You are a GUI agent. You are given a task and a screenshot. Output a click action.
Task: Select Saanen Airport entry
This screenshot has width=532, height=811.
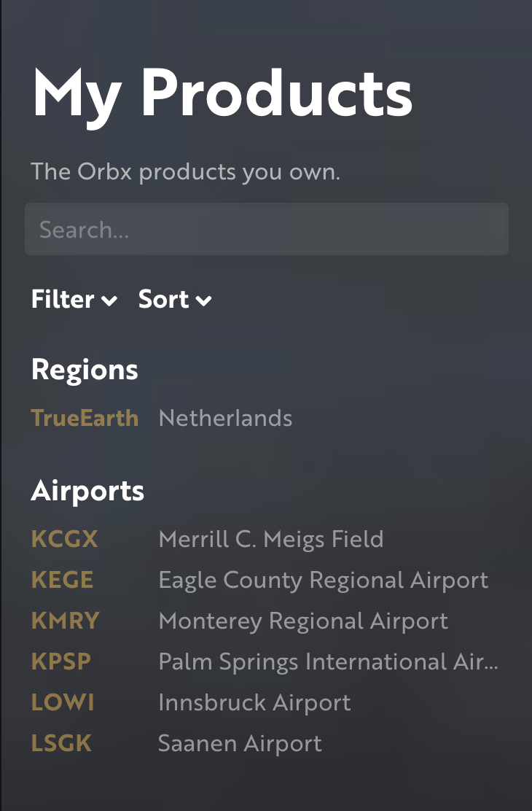pos(240,744)
